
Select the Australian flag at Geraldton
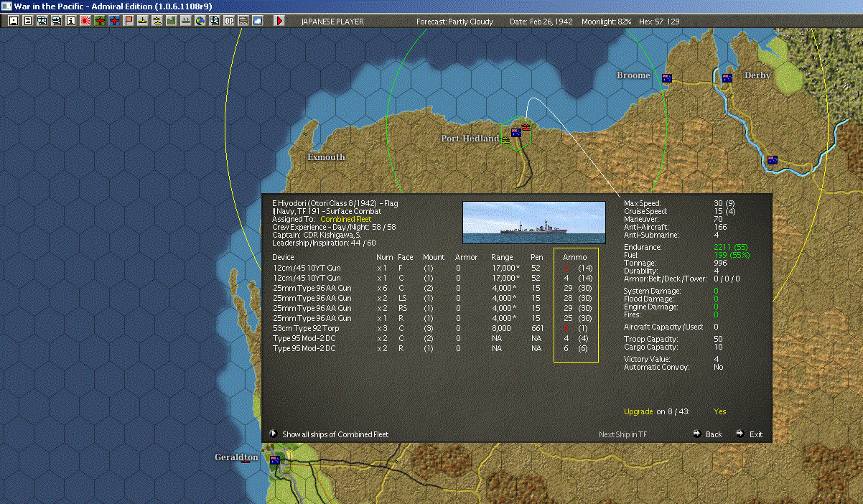[274, 459]
